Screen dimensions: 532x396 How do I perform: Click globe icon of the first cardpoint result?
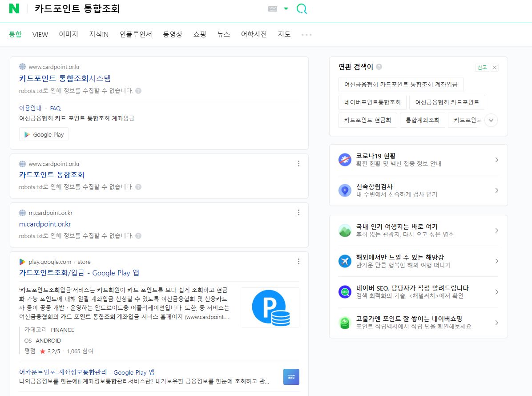22,67
